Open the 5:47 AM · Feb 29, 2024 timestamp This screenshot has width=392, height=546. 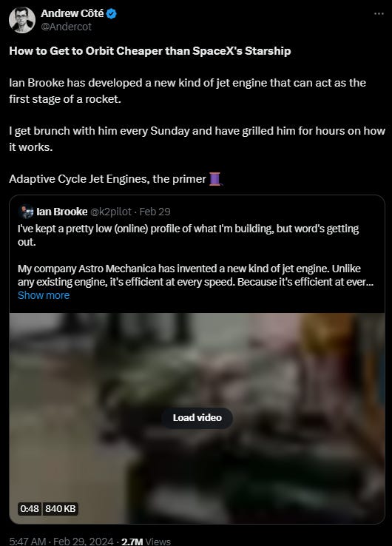click(61, 542)
